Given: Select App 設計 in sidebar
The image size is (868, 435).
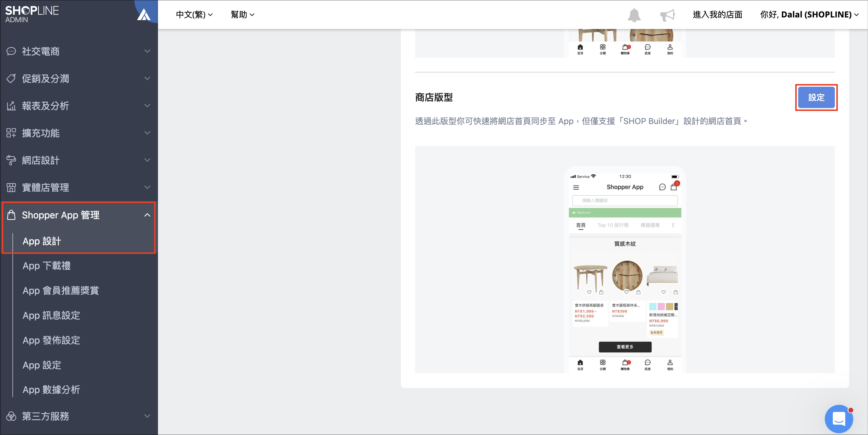Looking at the screenshot, I should tap(42, 241).
